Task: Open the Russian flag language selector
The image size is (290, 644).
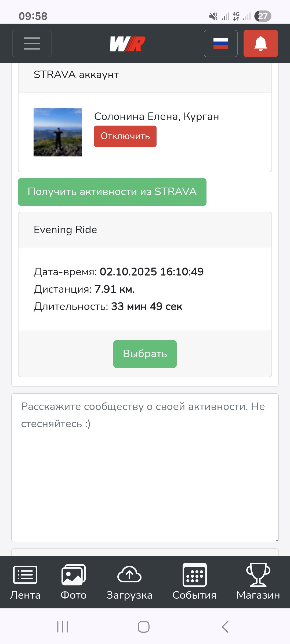Action: (x=221, y=43)
